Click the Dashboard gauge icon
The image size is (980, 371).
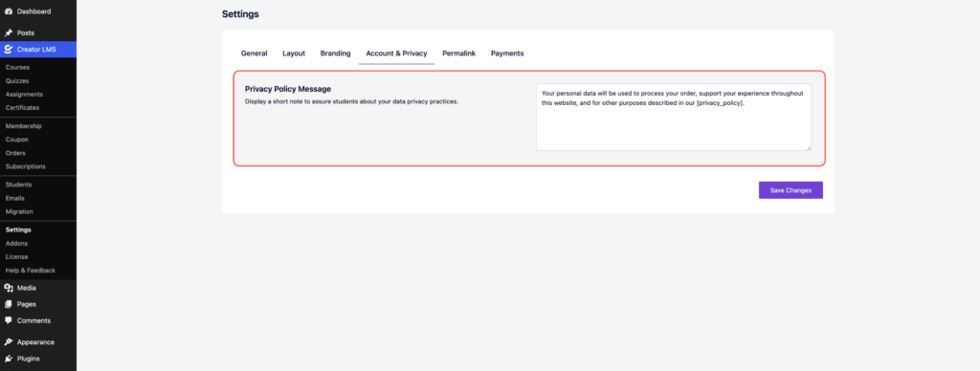pyautogui.click(x=9, y=11)
